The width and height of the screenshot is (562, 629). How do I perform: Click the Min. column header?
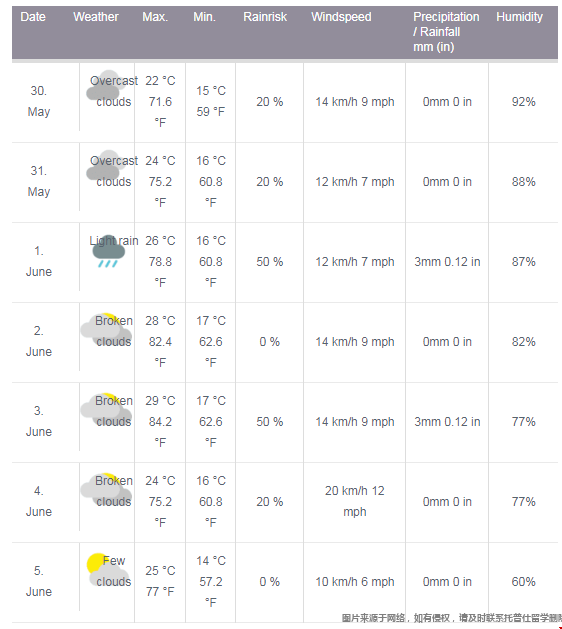205,17
